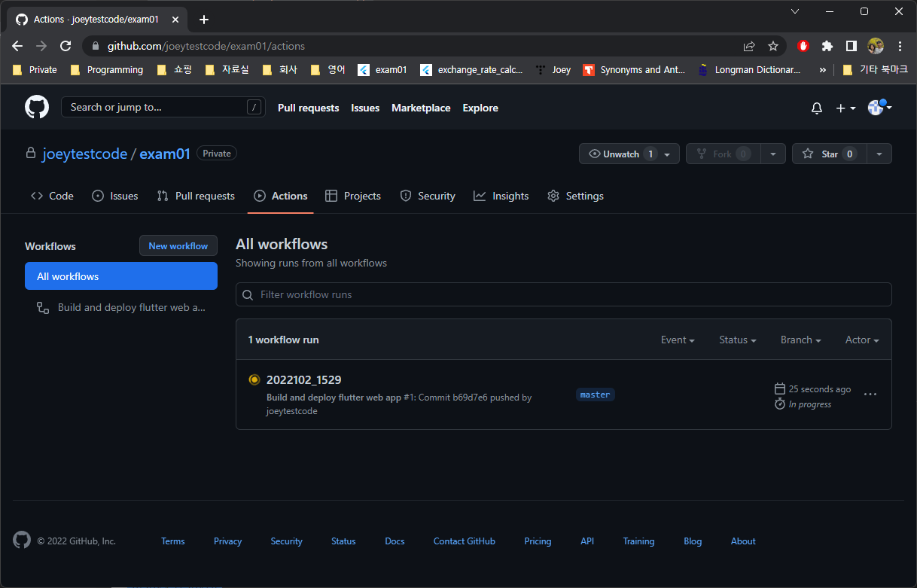Open the red ad-blocker extension icon
The width and height of the screenshot is (917, 588).
pyautogui.click(x=803, y=46)
